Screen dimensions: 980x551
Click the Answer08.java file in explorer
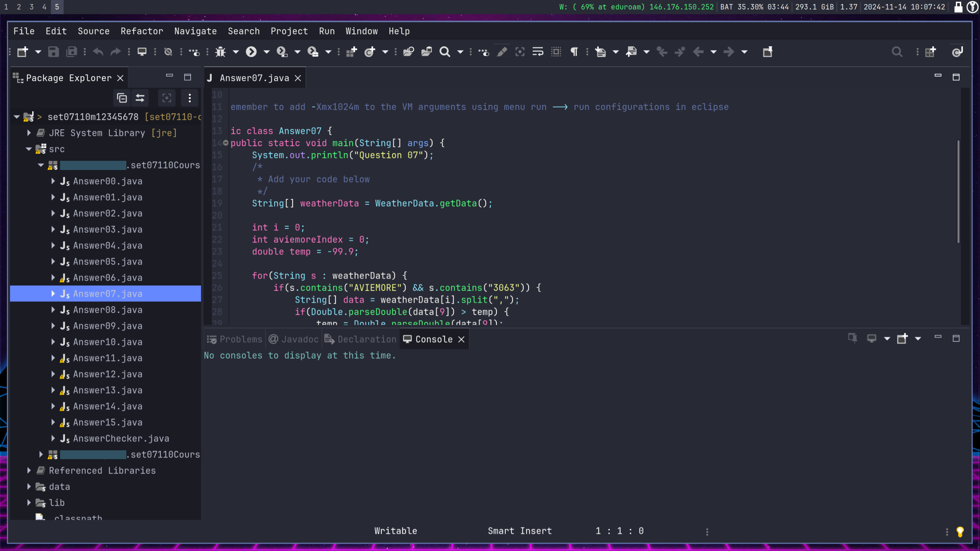coord(108,309)
